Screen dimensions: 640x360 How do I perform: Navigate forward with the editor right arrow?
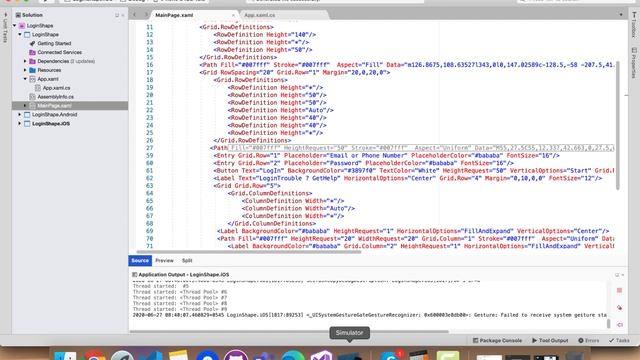146,15
